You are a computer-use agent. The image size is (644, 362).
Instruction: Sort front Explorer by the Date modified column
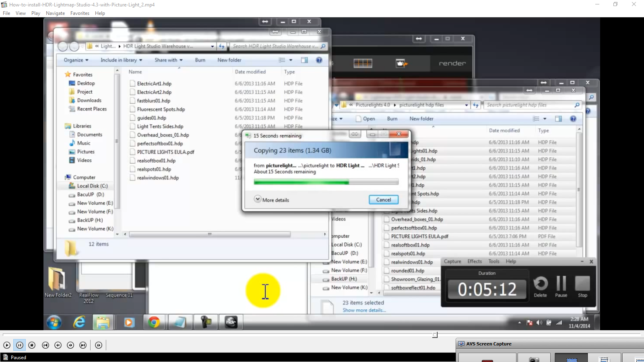tap(250, 72)
